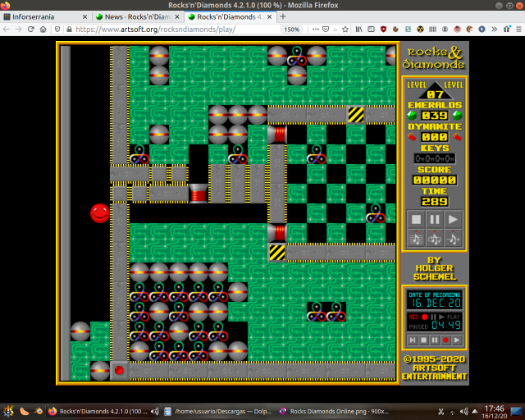525x420 pixels.
Task: Click the tape counter showing 04:49
Action: pos(446,325)
